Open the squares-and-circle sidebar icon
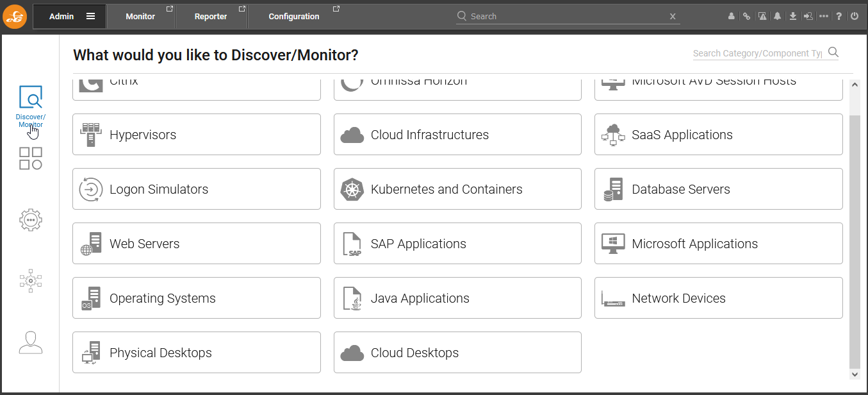The height and width of the screenshot is (395, 868). pyautogui.click(x=31, y=158)
